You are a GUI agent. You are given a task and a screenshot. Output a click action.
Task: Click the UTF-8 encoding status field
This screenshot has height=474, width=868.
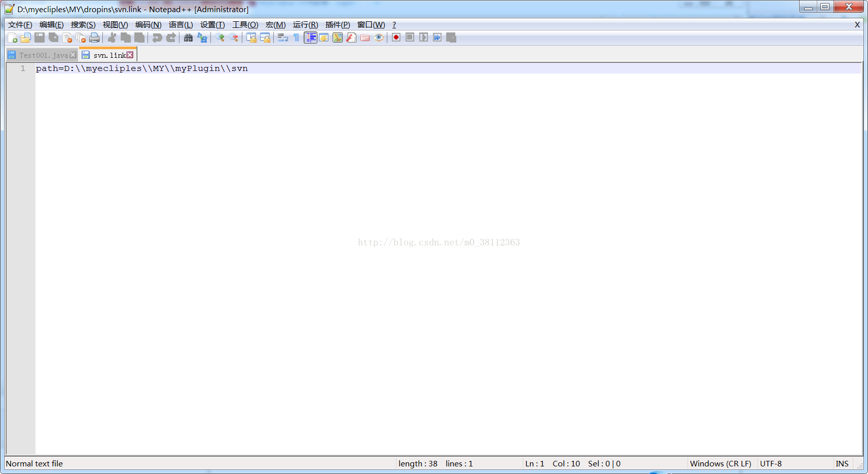point(771,464)
